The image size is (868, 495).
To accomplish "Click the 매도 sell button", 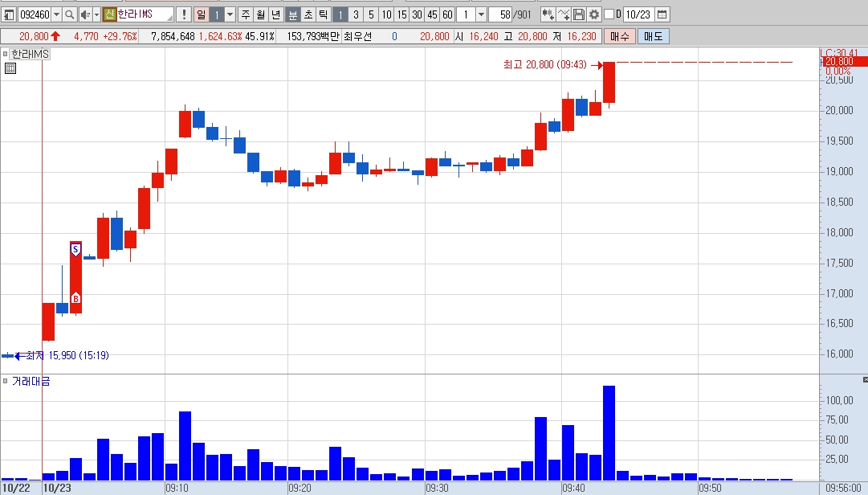I will [654, 36].
